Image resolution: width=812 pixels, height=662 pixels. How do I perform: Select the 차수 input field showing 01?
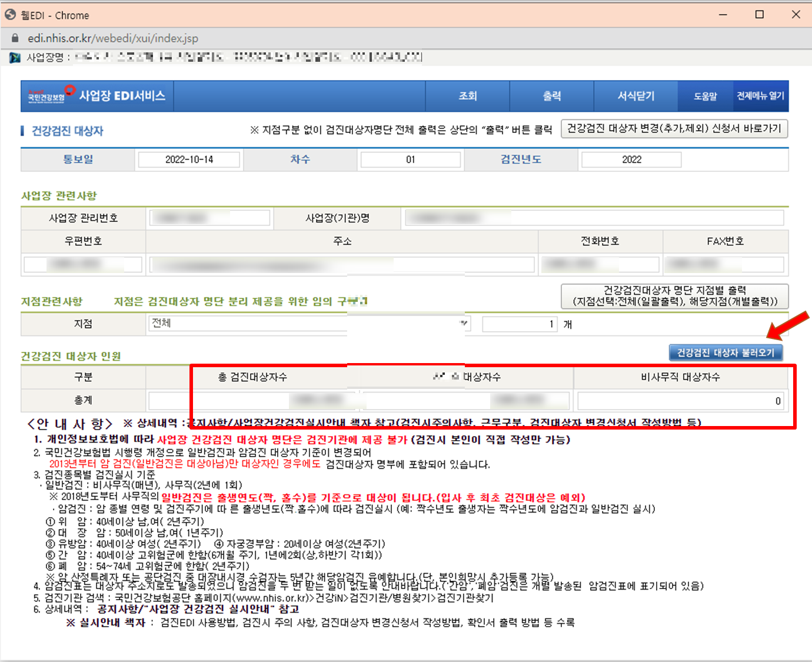click(410, 159)
